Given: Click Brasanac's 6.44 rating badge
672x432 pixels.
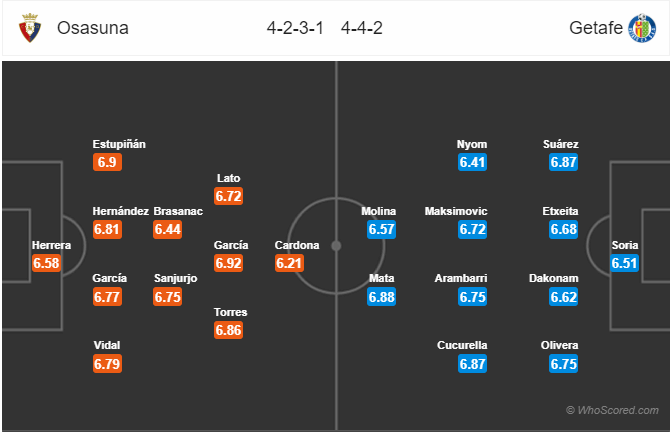Looking at the screenshot, I should point(168,229).
